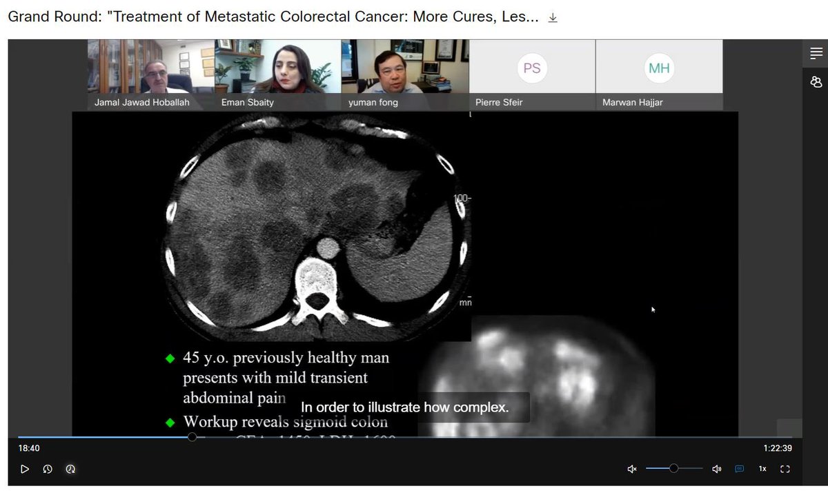
Task: Expand Marwan Hajjar's participant tile
Action: coord(658,69)
